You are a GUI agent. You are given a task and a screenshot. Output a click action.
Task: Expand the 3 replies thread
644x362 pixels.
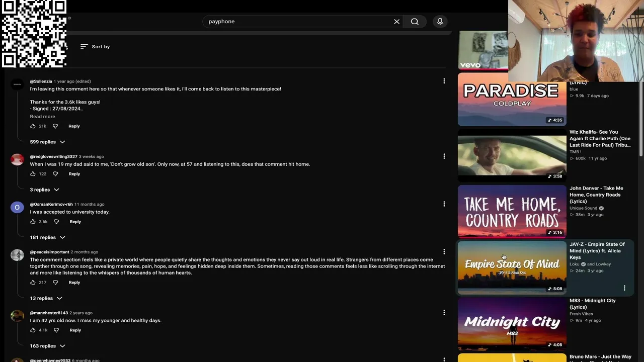(44, 190)
